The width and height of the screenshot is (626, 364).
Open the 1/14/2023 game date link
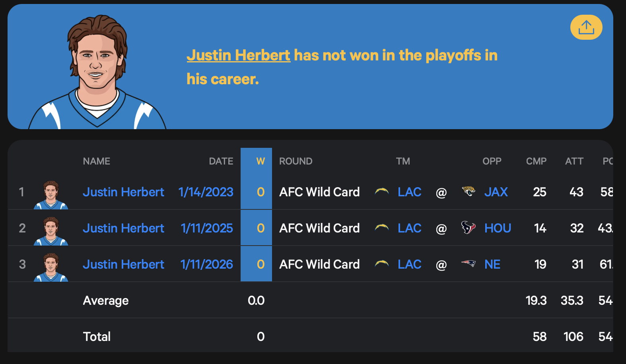click(206, 192)
